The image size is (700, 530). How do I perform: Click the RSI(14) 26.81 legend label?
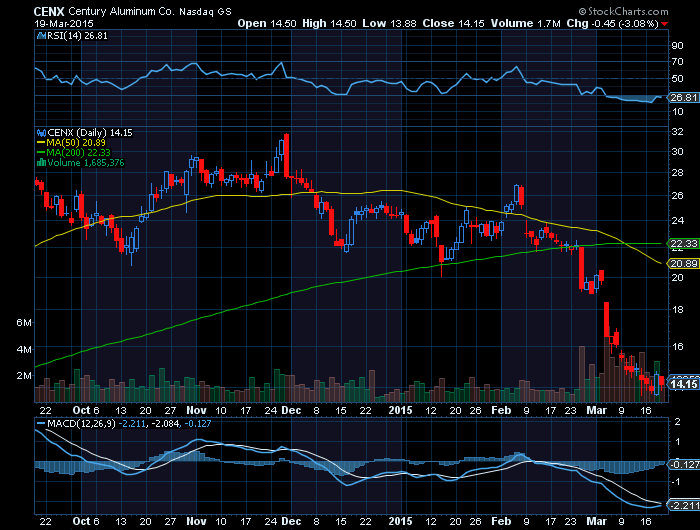[77, 36]
